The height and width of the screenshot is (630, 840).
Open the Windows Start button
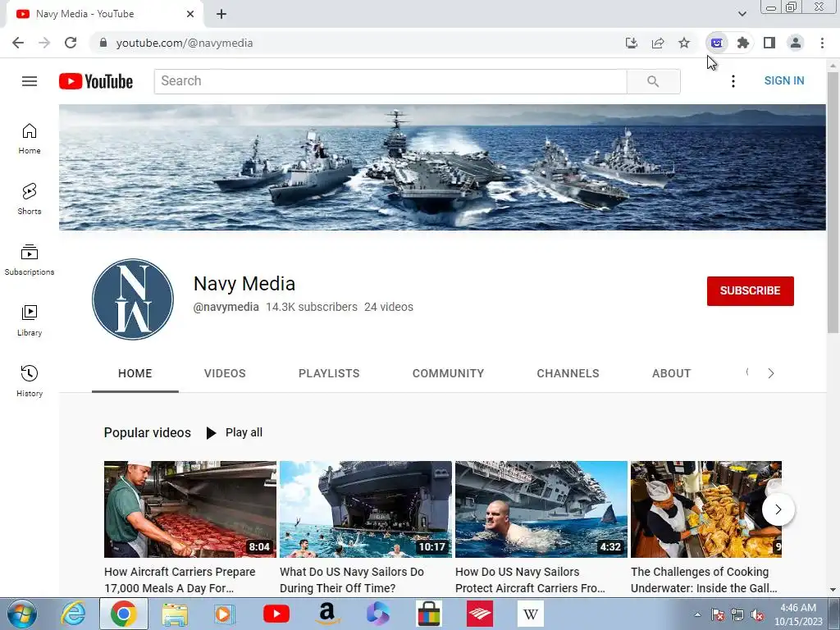21,614
